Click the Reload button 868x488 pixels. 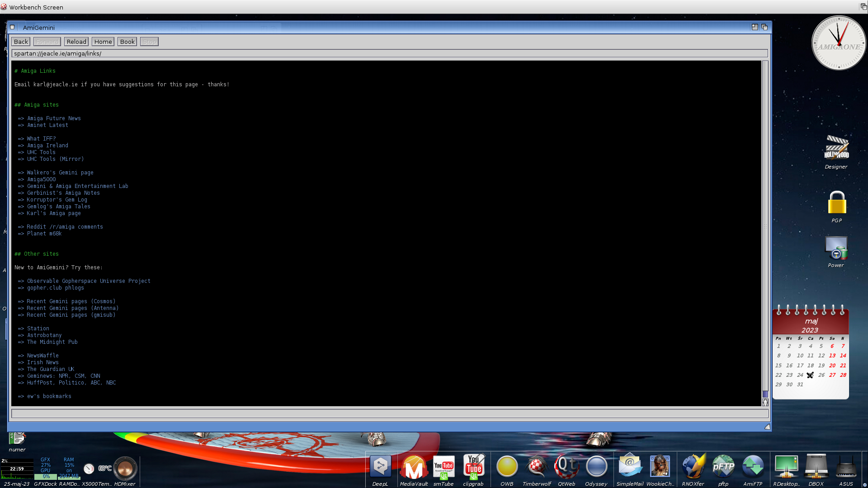(x=76, y=42)
